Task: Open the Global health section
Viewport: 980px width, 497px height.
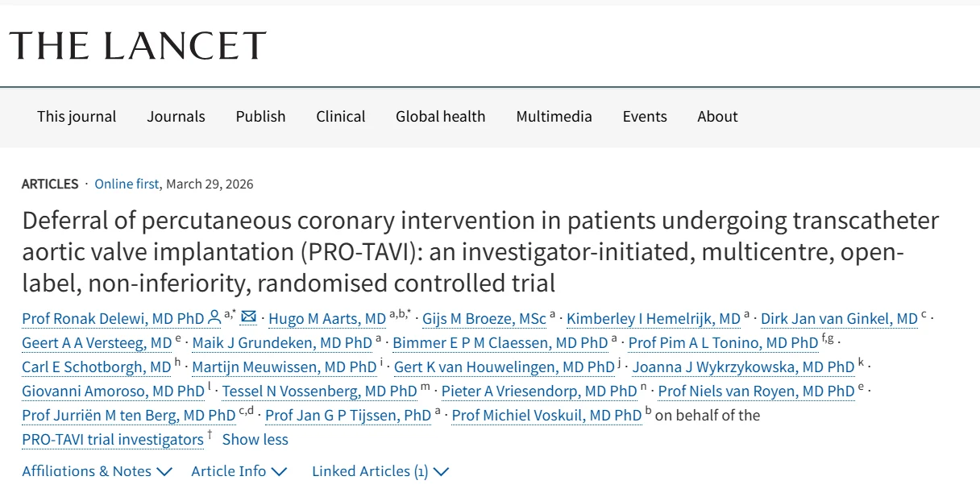Action: pos(440,117)
